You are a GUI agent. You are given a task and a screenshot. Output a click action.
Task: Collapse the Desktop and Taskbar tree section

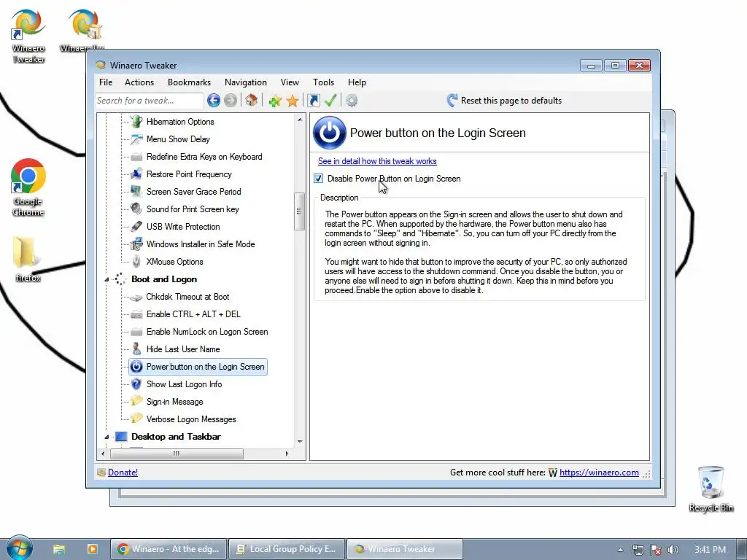(x=107, y=437)
